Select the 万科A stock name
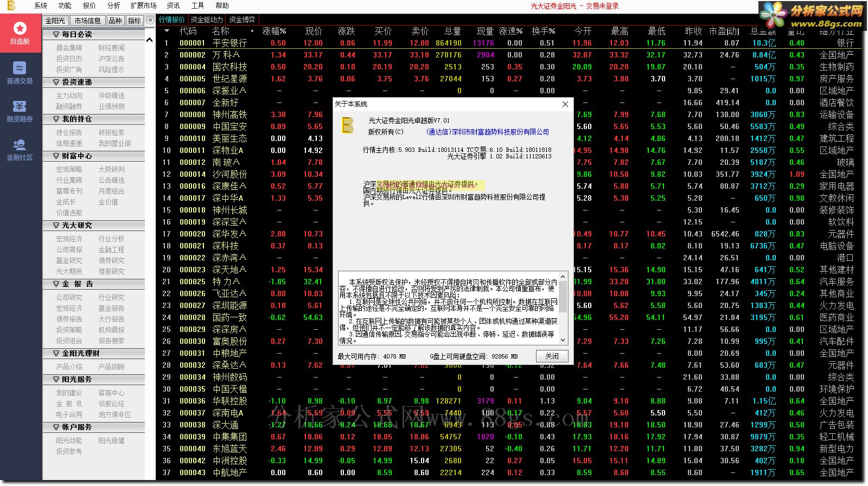The height and width of the screenshot is (486, 868). [x=226, y=55]
